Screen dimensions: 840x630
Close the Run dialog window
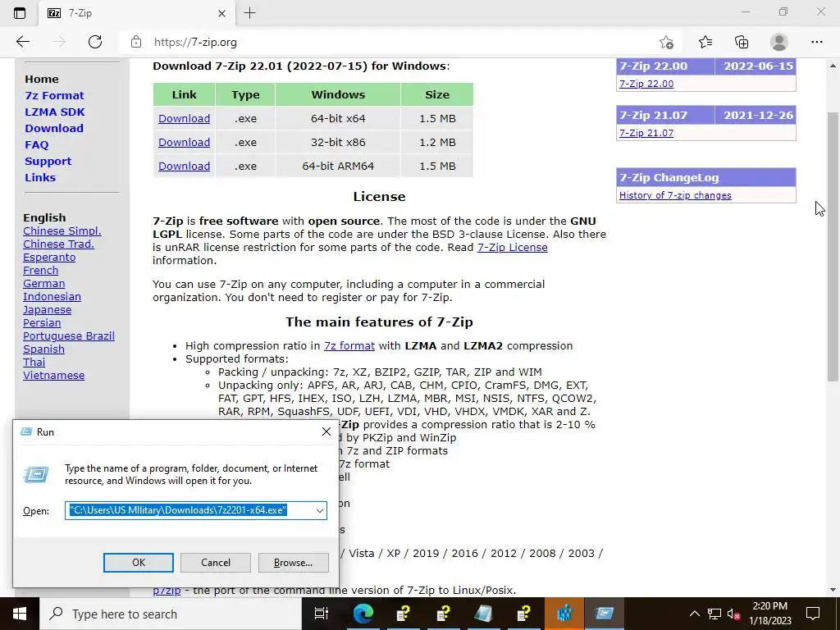click(326, 431)
